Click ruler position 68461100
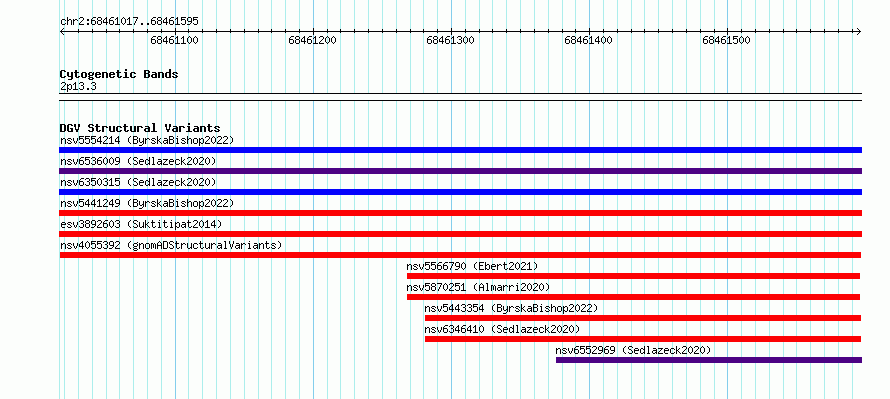Viewport: 890px width, 399px height. (x=174, y=40)
